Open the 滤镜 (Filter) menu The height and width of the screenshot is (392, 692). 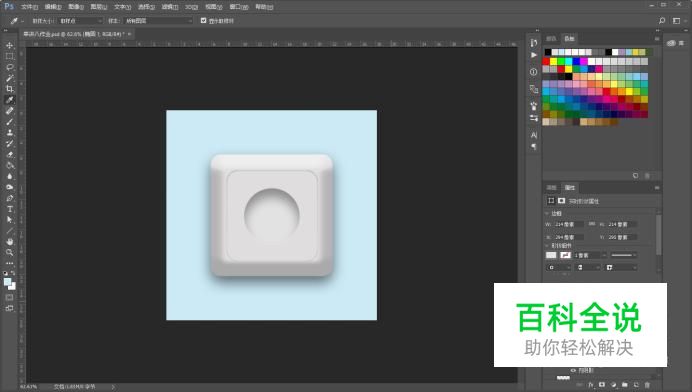point(169,7)
